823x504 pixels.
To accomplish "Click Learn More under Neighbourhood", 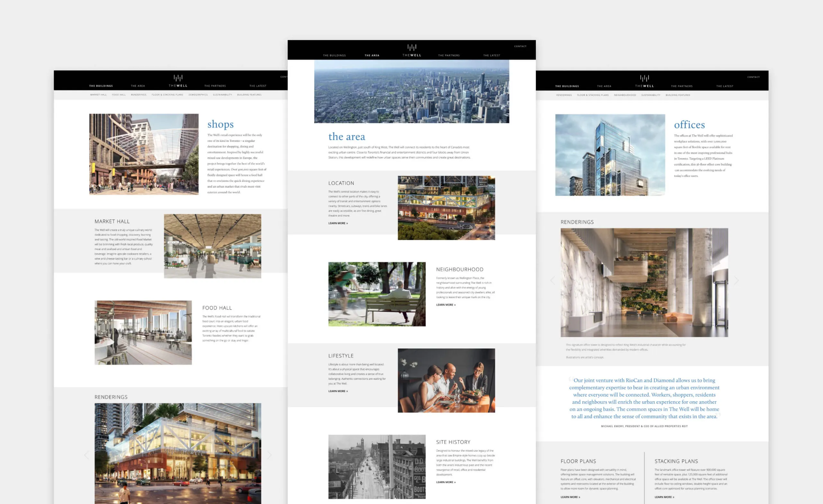I will 446,305.
